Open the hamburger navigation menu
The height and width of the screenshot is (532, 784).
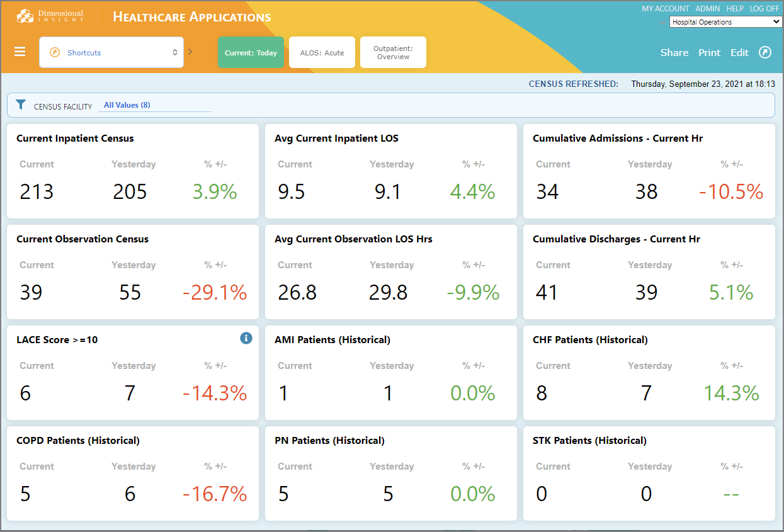(x=20, y=52)
